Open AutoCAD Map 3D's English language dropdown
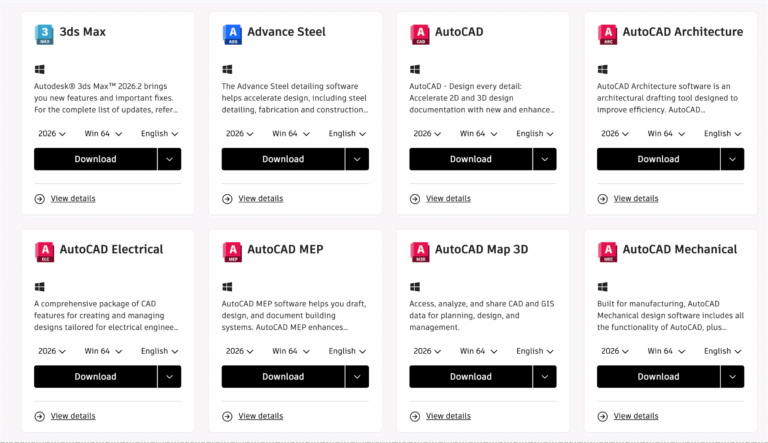This screenshot has width=768, height=443. pos(535,351)
